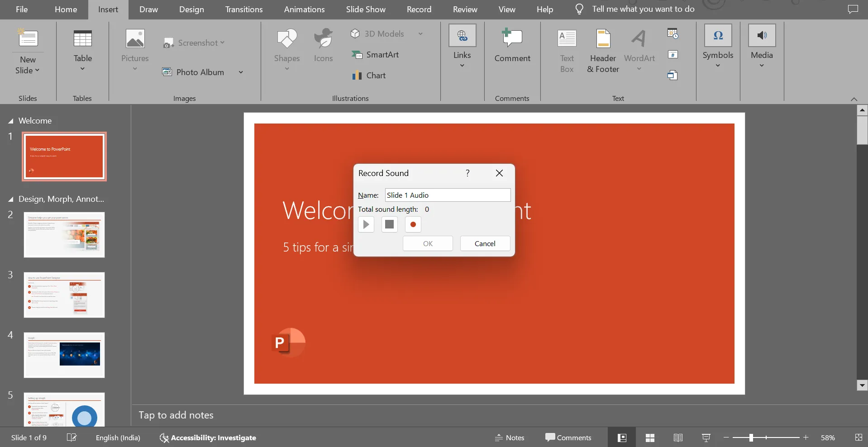
Task: Click Tap to add notes area
Action: pos(176,415)
